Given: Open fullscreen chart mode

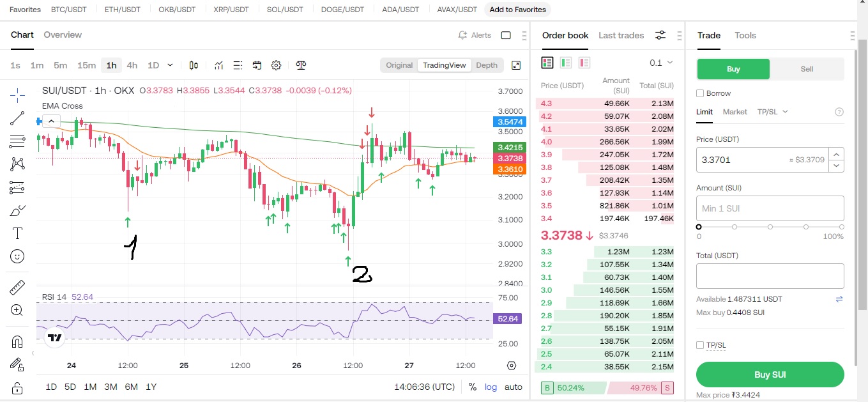Looking at the screenshot, I should coord(516,65).
